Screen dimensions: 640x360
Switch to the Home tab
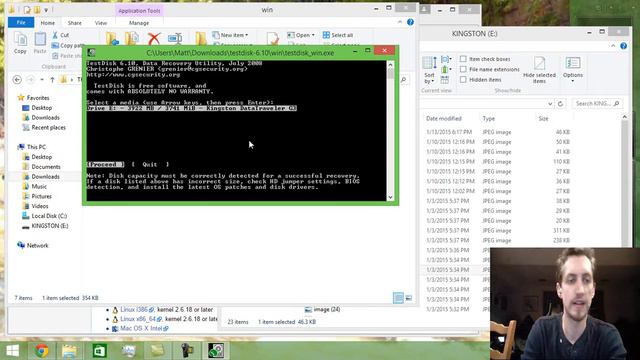click(47, 23)
